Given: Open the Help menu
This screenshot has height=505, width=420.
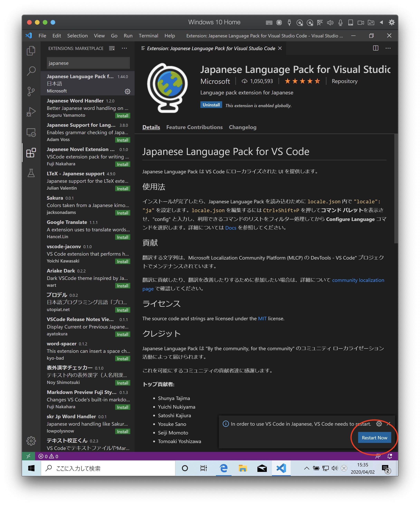Looking at the screenshot, I should pyautogui.click(x=170, y=36).
